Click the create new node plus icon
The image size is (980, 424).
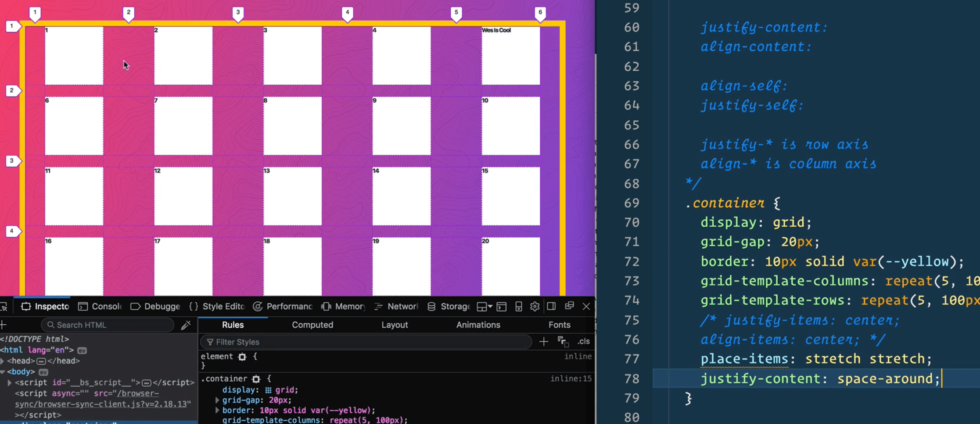4,325
